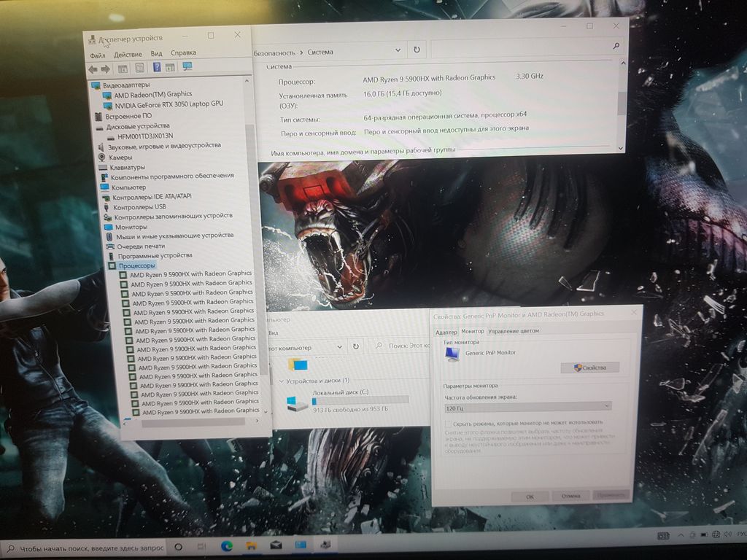Click the scan hardware monitor toolbar icon
Image resolution: width=747 pixels, height=560 pixels.
coord(187,67)
